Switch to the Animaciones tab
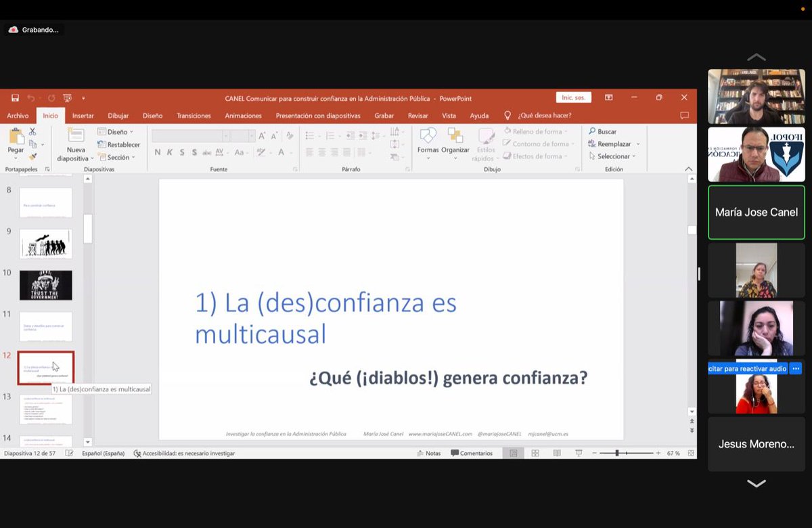Image resolution: width=812 pixels, height=528 pixels. click(244, 116)
